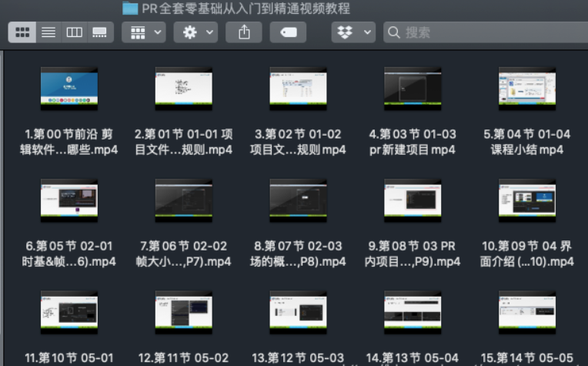
Task: Click file name 4.第03节 01-03 pr新建项目mp4
Action: 413,142
